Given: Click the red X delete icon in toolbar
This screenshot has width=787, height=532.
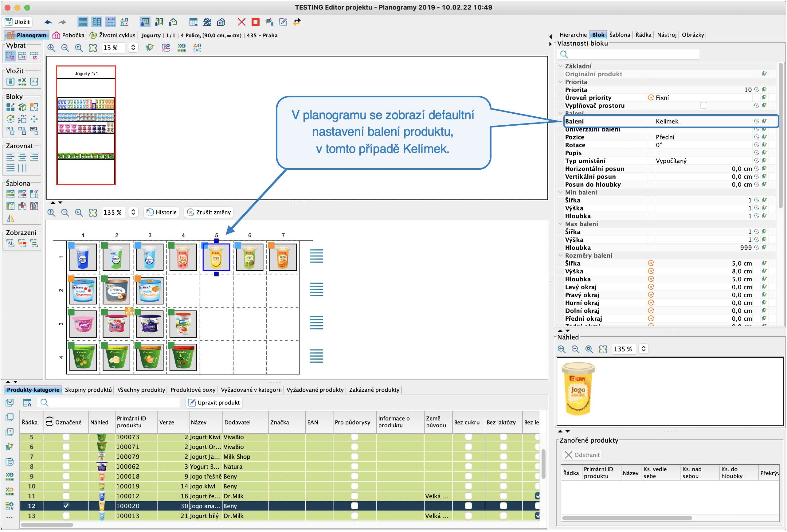Looking at the screenshot, I should (241, 22).
